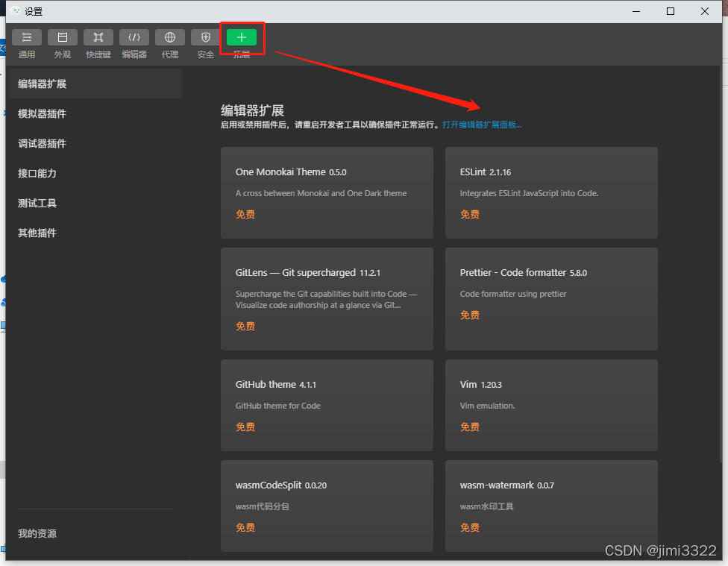Click 免费 under One Monokai Theme
Screen dimensions: 728x566
coord(245,215)
